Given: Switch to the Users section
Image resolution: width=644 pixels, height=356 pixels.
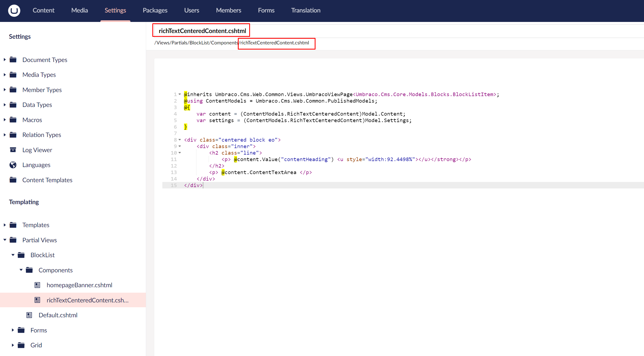Looking at the screenshot, I should [x=192, y=10].
